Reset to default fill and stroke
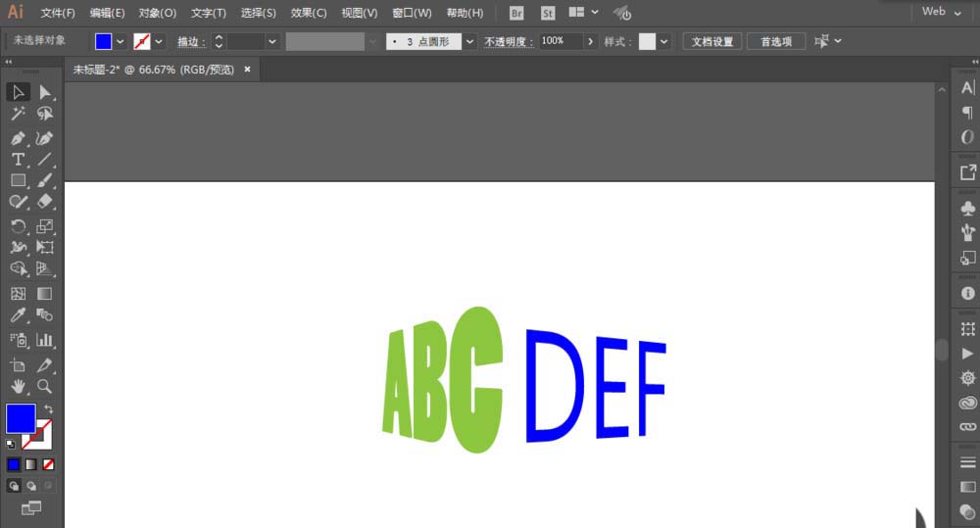The height and width of the screenshot is (528, 980). point(11,445)
